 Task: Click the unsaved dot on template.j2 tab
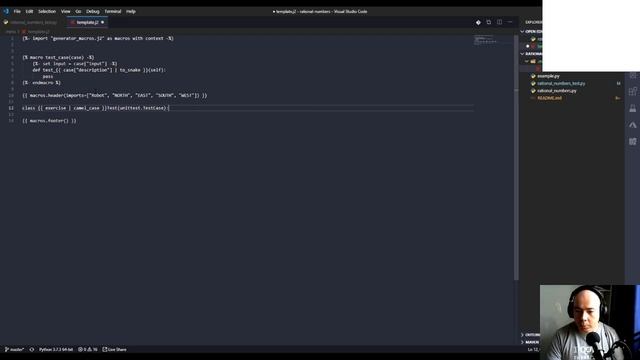pos(102,22)
